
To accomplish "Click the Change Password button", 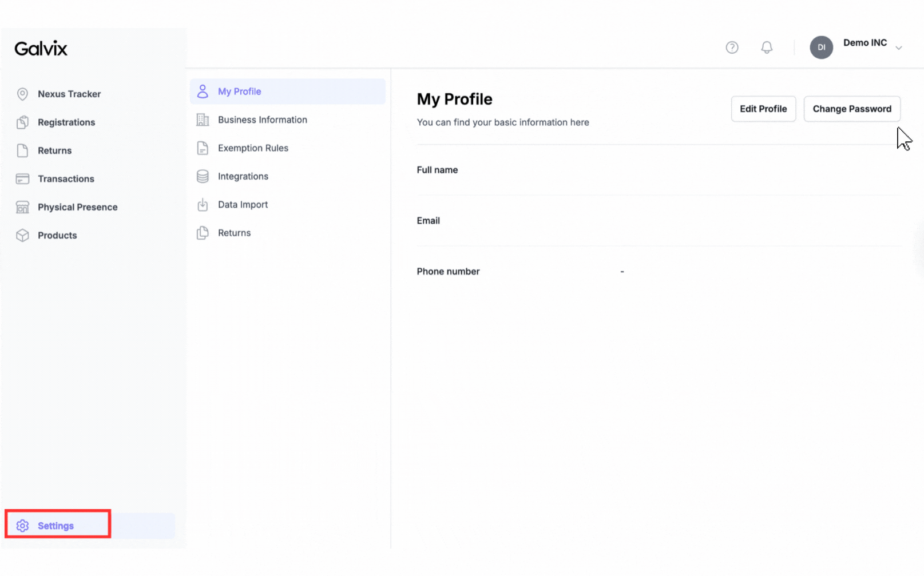I will 852,109.
